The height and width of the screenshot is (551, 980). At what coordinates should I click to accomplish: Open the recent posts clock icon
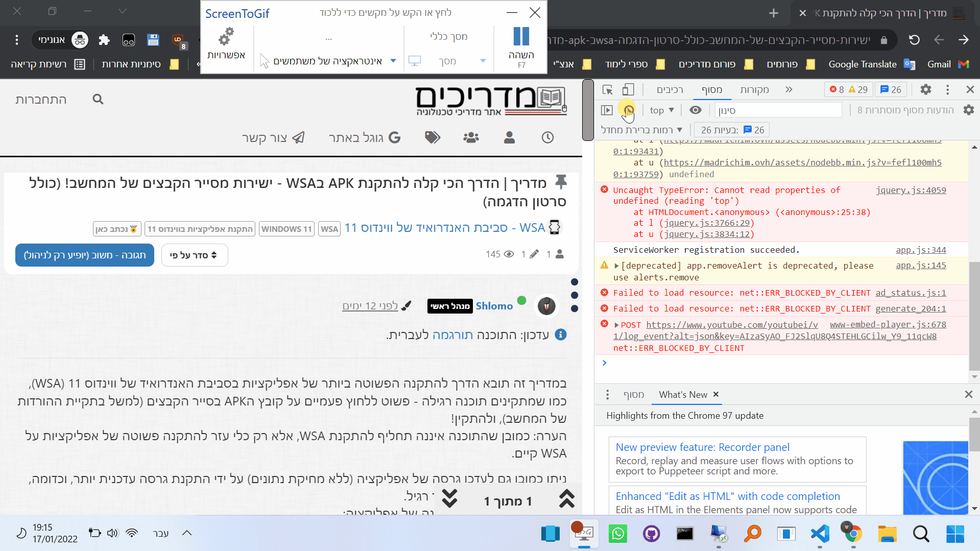[x=547, y=137]
